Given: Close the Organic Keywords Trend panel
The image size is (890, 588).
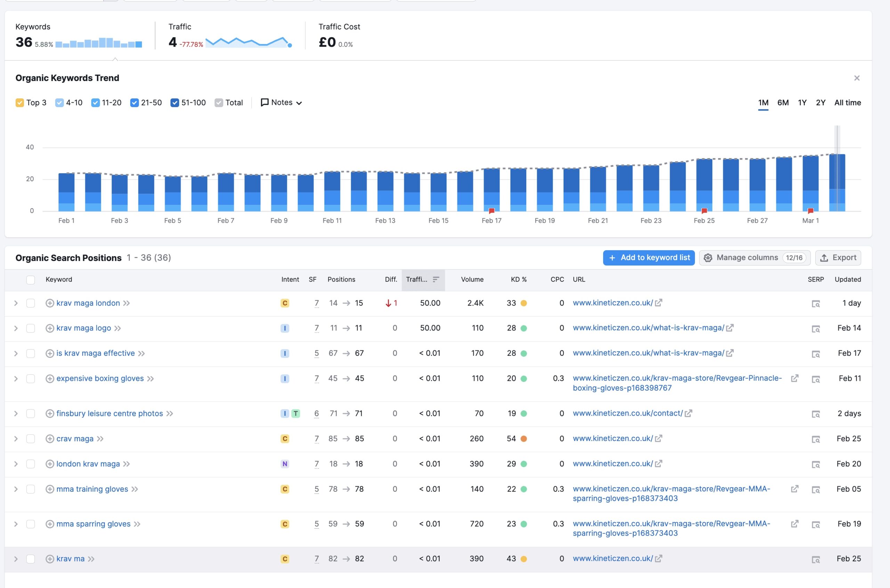Looking at the screenshot, I should click(x=857, y=78).
